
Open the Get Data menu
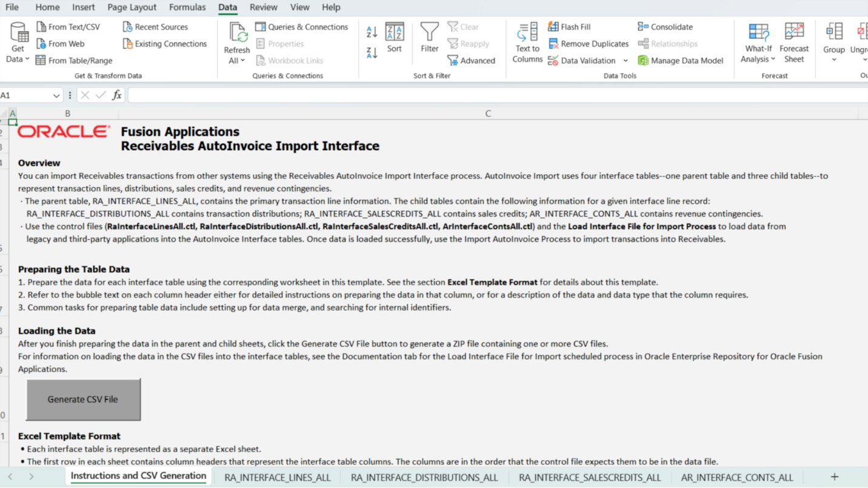tap(18, 42)
